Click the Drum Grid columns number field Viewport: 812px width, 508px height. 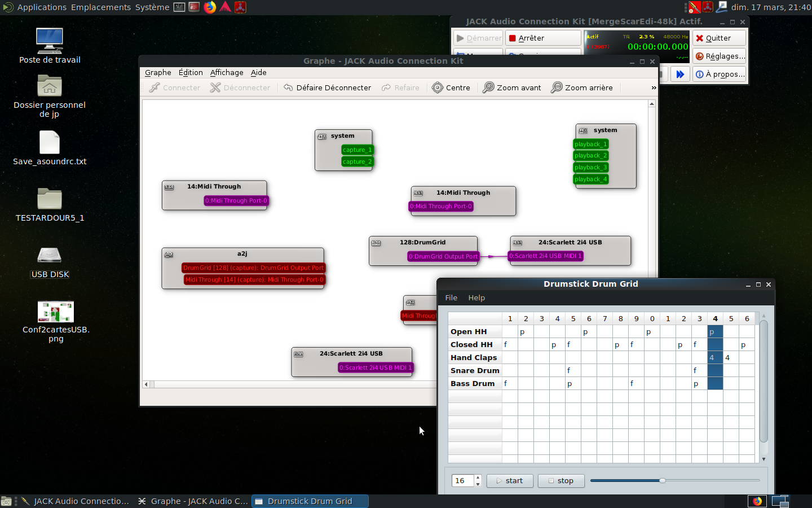click(463, 481)
